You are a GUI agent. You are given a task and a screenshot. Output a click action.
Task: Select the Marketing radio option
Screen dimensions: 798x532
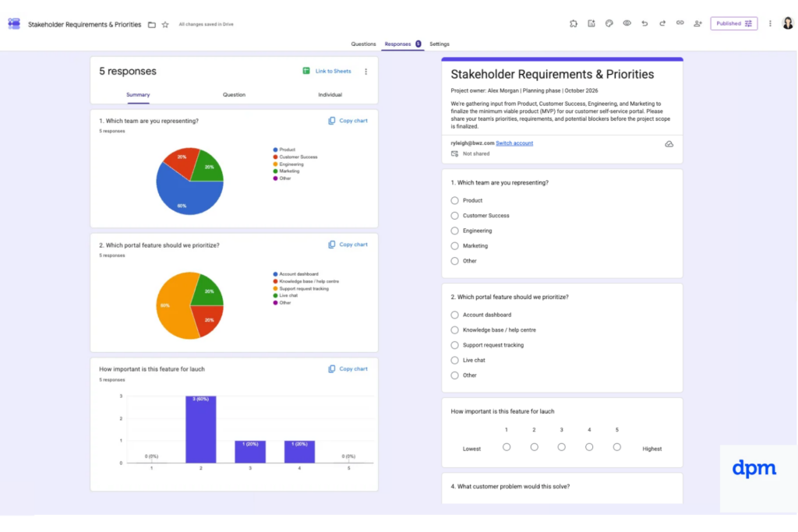click(454, 245)
